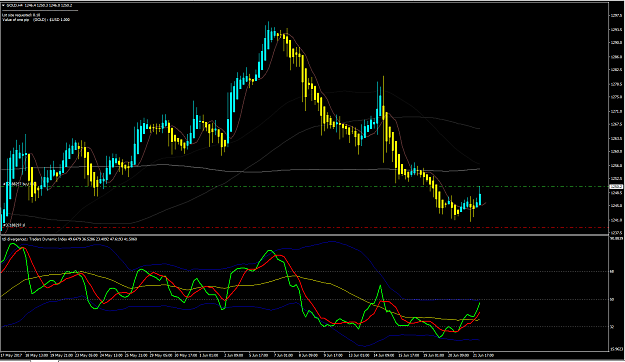Click the 50 level on the indicator scale

[612, 299]
